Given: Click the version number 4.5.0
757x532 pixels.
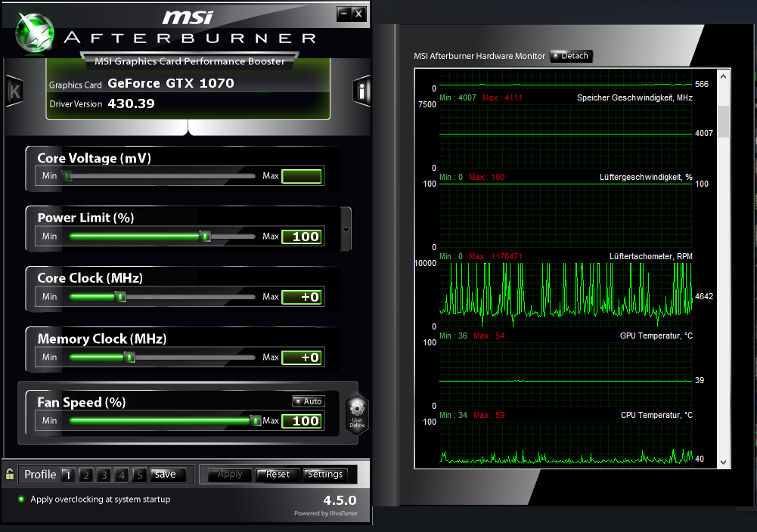Looking at the screenshot, I should 340,500.
